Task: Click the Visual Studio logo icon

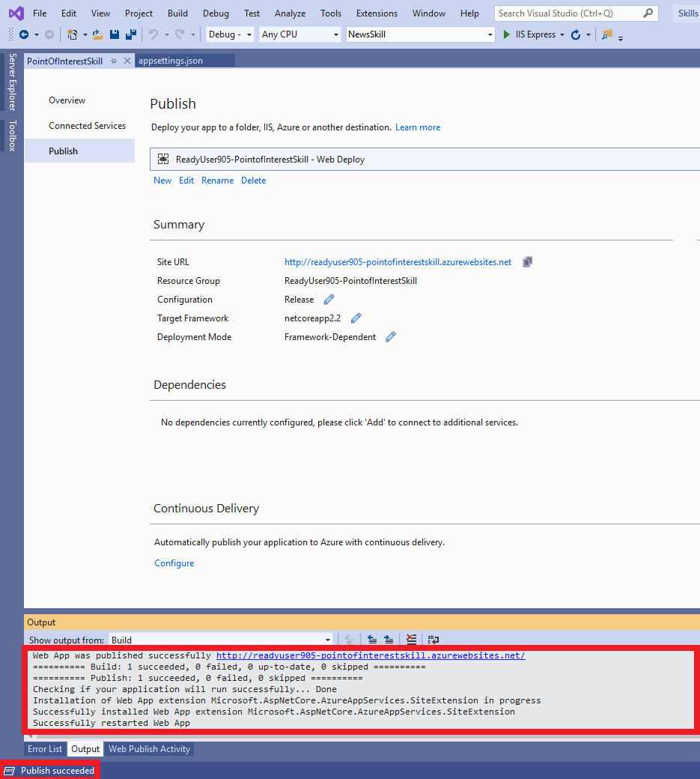Action: 16,13
